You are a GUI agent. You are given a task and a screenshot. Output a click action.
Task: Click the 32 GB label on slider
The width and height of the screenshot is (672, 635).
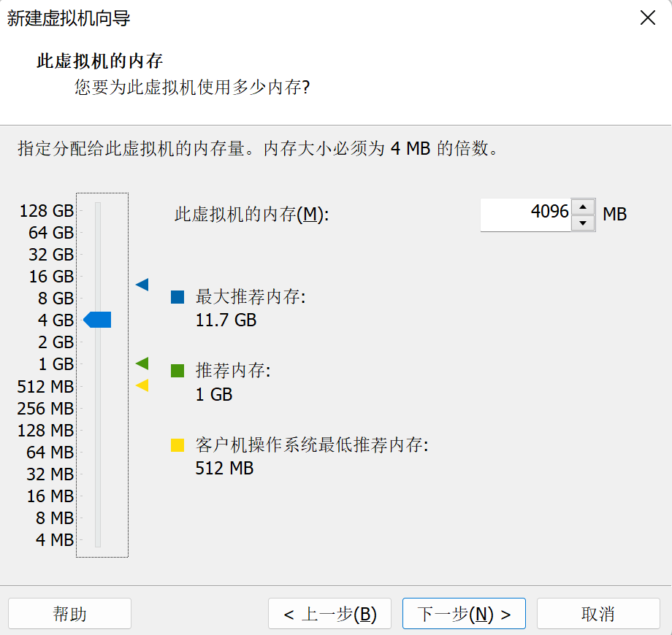tap(51, 254)
